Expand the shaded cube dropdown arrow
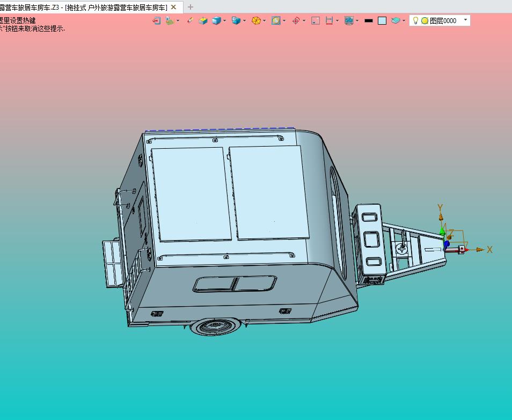The height and width of the screenshot is (420, 512). point(225,21)
